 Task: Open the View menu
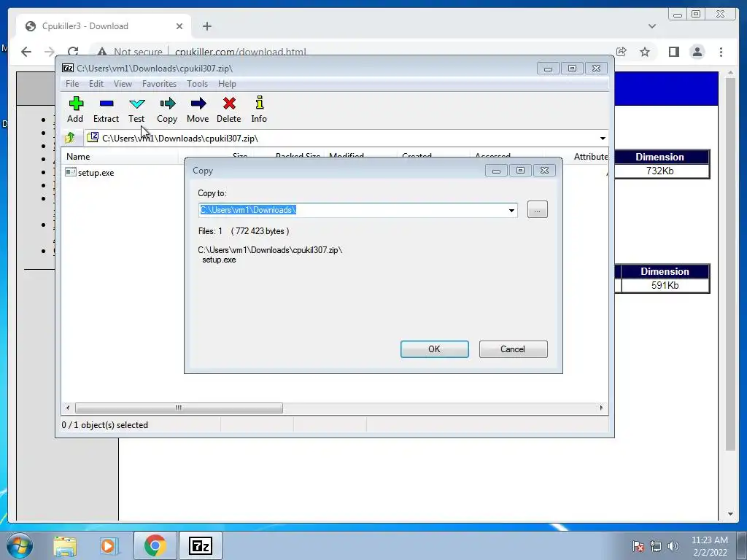click(x=123, y=84)
